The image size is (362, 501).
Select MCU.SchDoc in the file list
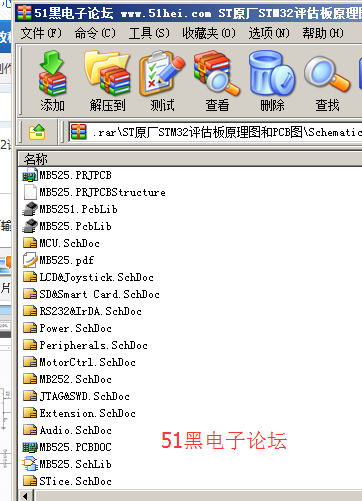click(62, 243)
